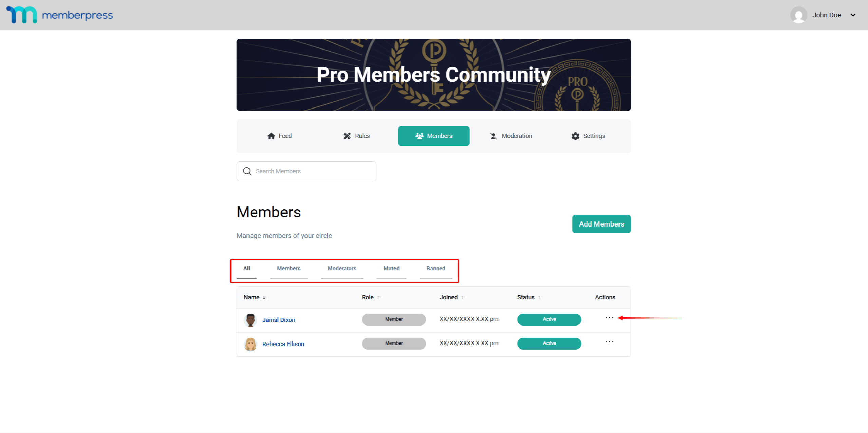Click the search magnifier icon

247,171
